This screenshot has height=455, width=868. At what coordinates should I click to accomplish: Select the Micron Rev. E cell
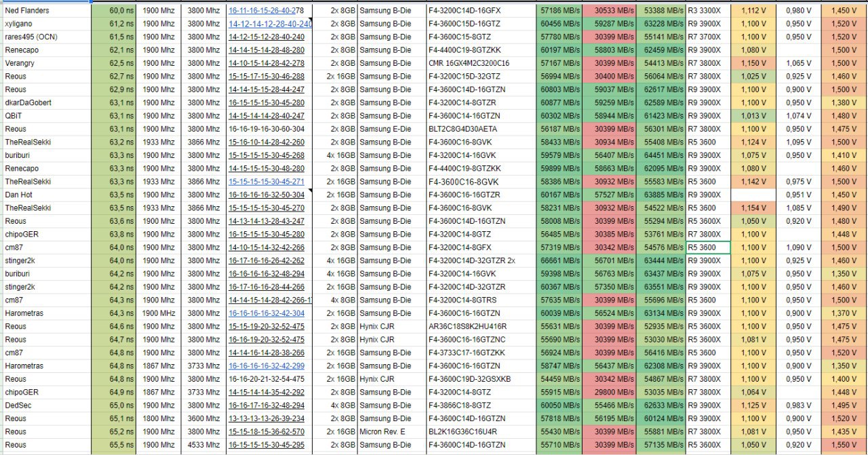coord(392,431)
